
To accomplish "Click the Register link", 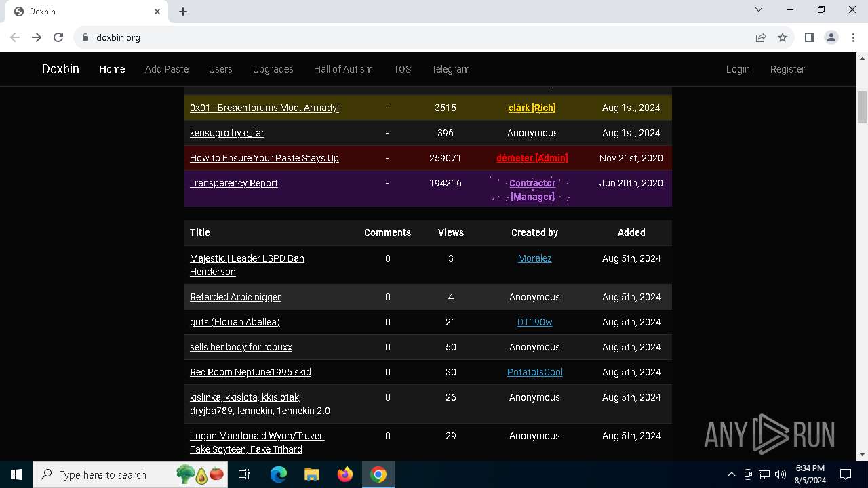I will (x=787, y=69).
